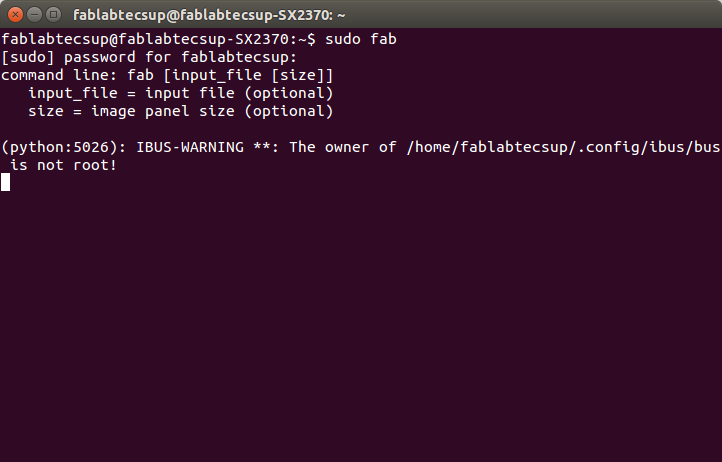The image size is (722, 462).
Task: Click the typed command "sudo fab"
Action: [361, 39]
